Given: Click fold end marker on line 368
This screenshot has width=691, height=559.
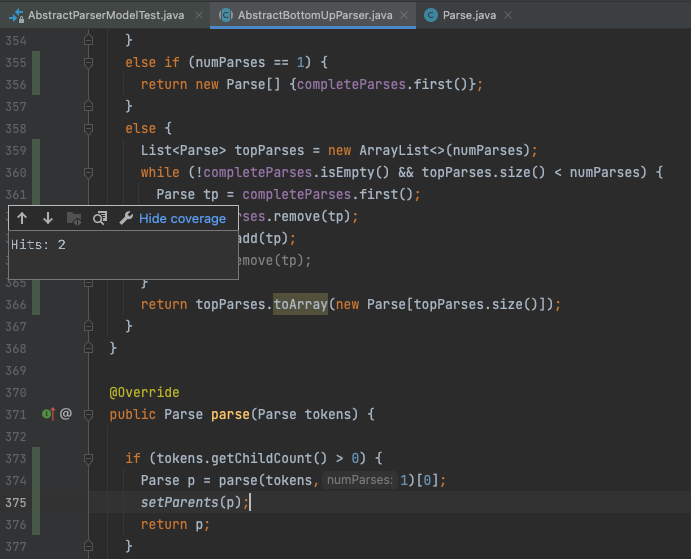Looking at the screenshot, I should (x=89, y=348).
